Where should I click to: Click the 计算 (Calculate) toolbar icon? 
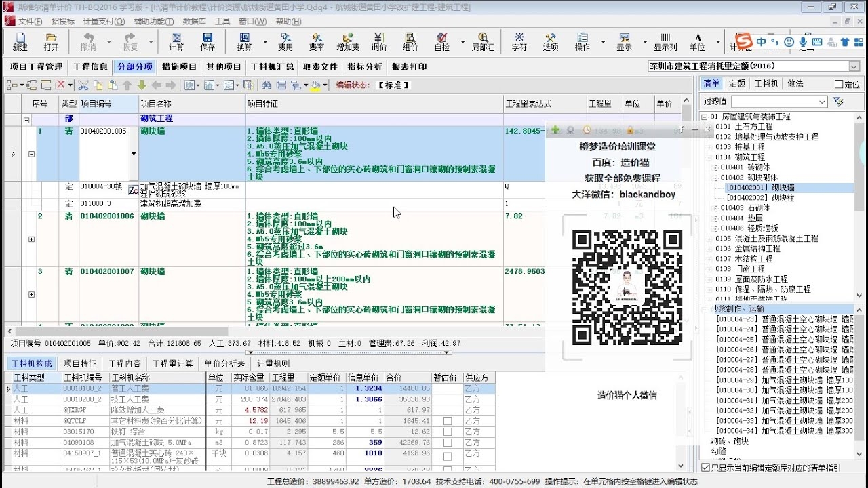(176, 42)
